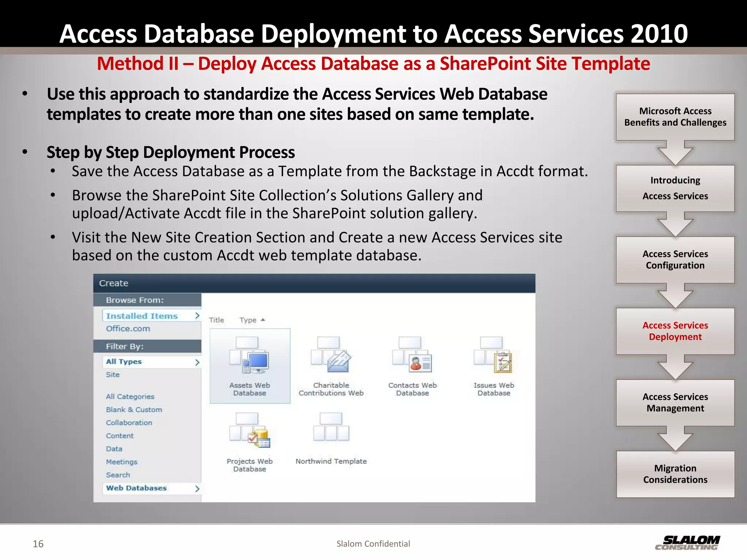The width and height of the screenshot is (747, 560).
Task: Click the Contacts Web Database label
Action: tap(412, 389)
